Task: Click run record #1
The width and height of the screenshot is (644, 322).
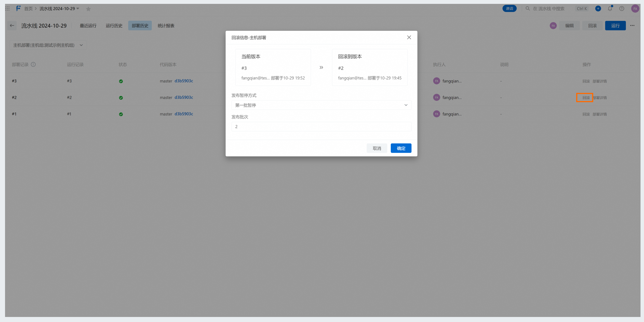Action: (69, 114)
